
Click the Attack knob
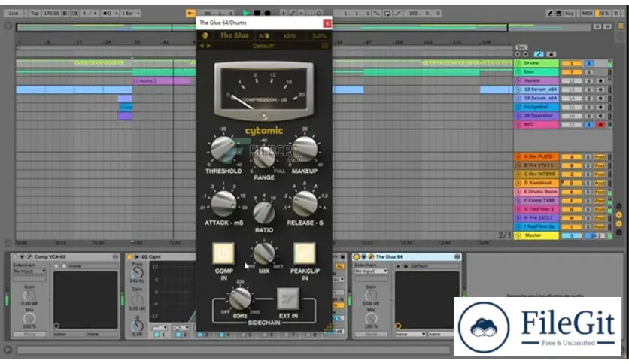coord(223,203)
